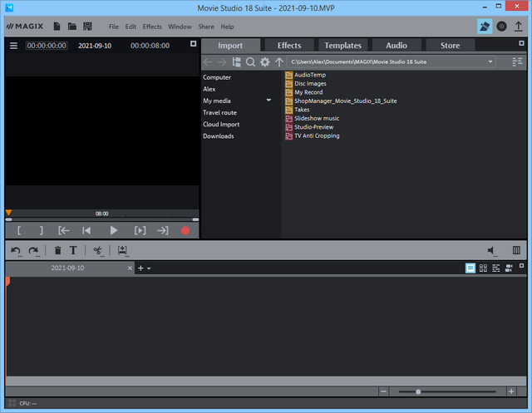Viewport: 532px width, 413px height.
Task: Open search in media browser
Action: point(250,62)
